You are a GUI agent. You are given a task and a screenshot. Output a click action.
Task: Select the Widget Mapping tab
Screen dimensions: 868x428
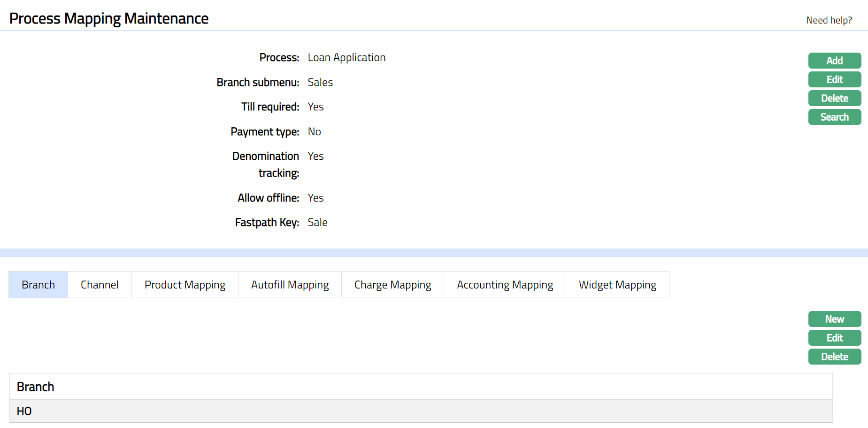click(617, 285)
